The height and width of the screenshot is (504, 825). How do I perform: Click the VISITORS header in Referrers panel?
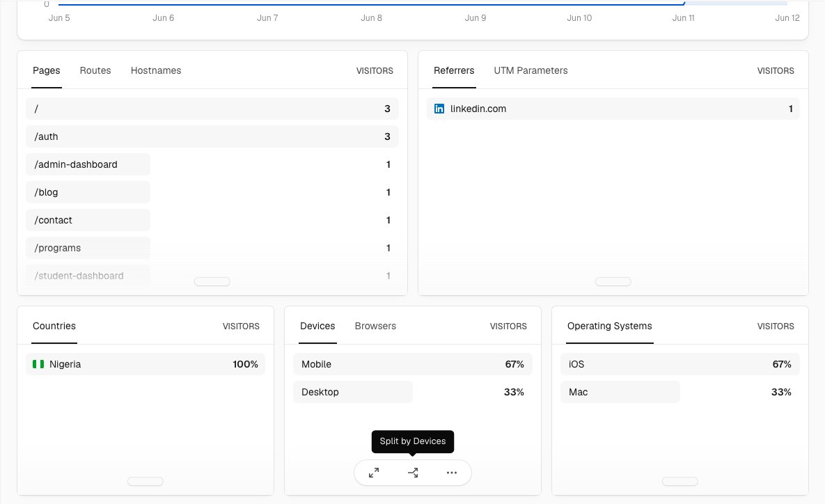pos(776,71)
